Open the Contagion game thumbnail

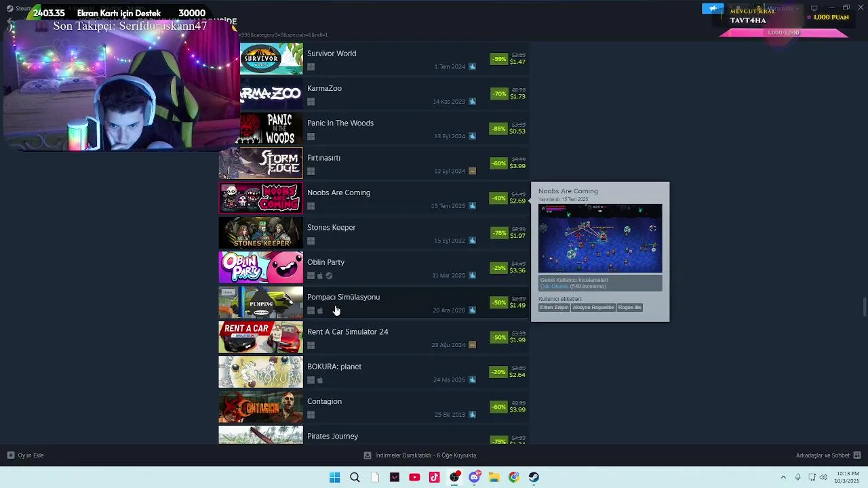pos(260,407)
